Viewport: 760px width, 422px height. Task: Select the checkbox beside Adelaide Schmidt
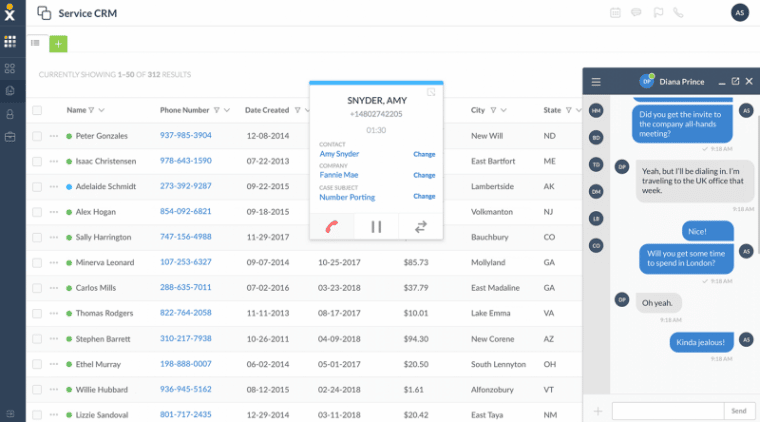[37, 187]
